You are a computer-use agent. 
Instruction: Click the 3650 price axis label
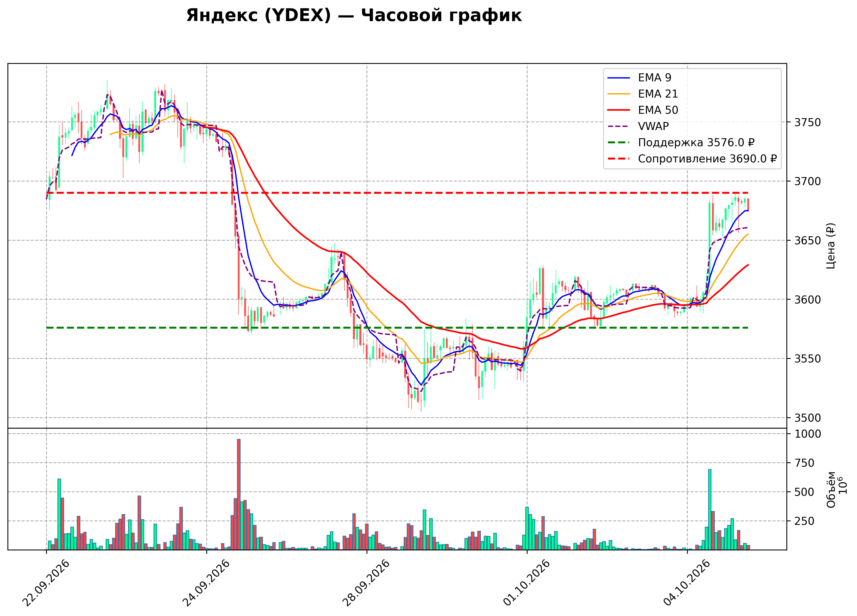[808, 241]
